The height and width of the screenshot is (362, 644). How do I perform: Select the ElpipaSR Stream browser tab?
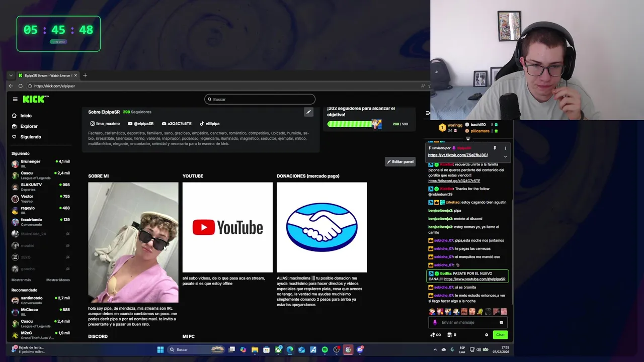click(x=48, y=75)
